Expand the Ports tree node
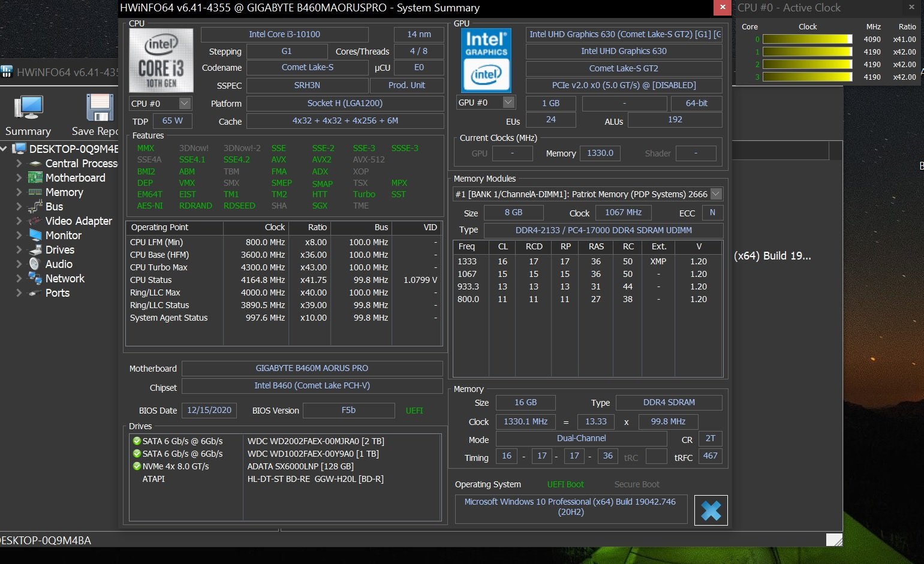Image resolution: width=924 pixels, height=564 pixels. pos(19,293)
